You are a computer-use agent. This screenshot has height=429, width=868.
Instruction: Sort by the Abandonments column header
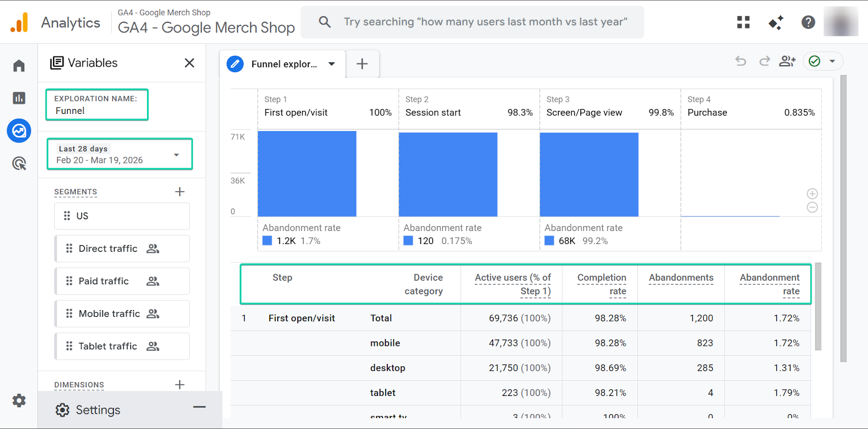681,278
